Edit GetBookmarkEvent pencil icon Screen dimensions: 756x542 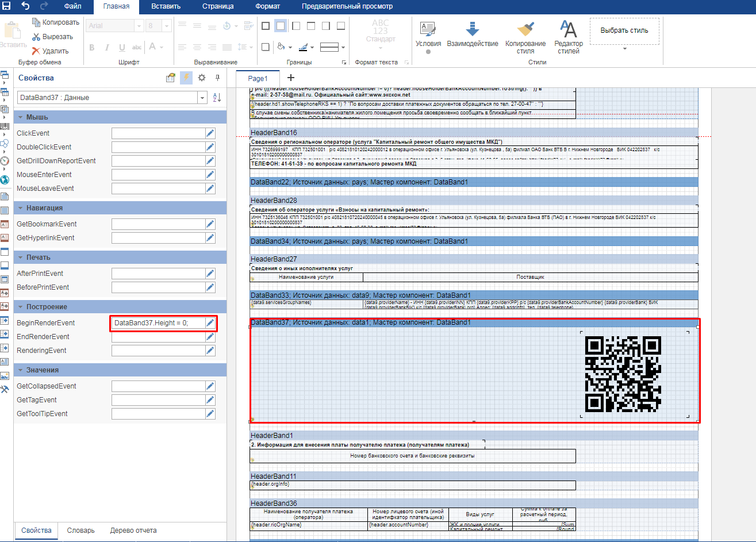tap(210, 224)
